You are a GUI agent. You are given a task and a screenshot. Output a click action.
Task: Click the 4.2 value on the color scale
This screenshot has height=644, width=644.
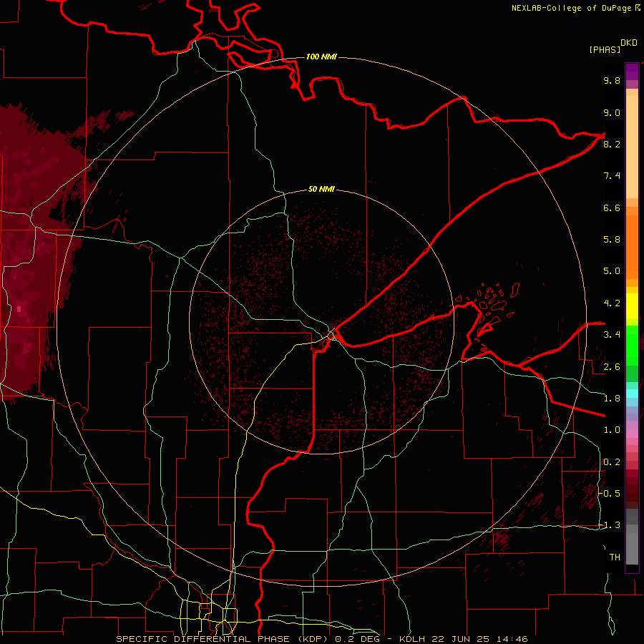[612, 303]
